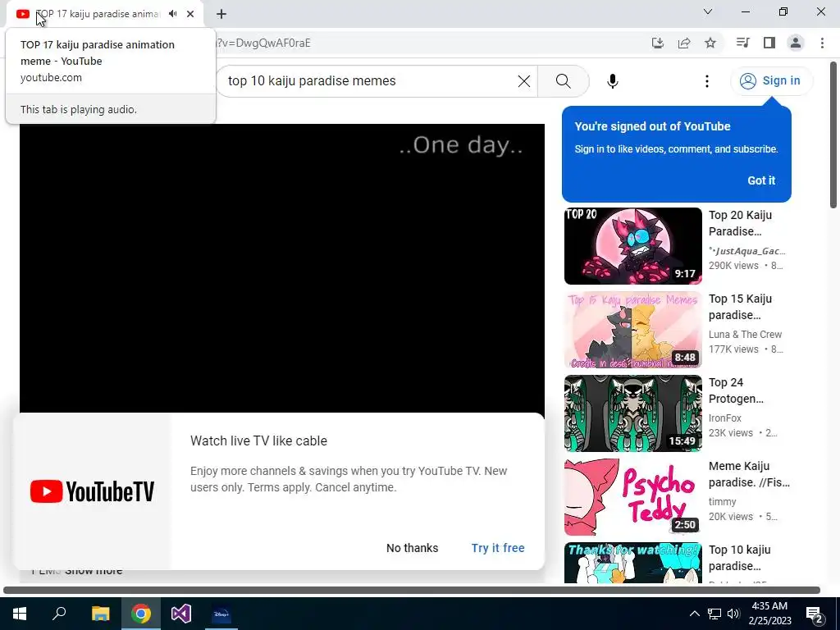The image size is (840, 630).
Task: Click the address bar URL text
Action: tap(263, 43)
